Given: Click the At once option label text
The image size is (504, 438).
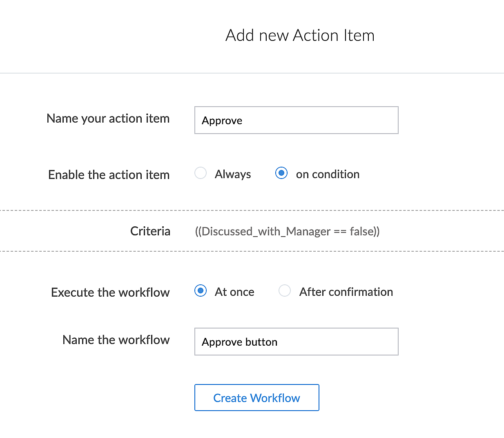Looking at the screenshot, I should coord(234,292).
